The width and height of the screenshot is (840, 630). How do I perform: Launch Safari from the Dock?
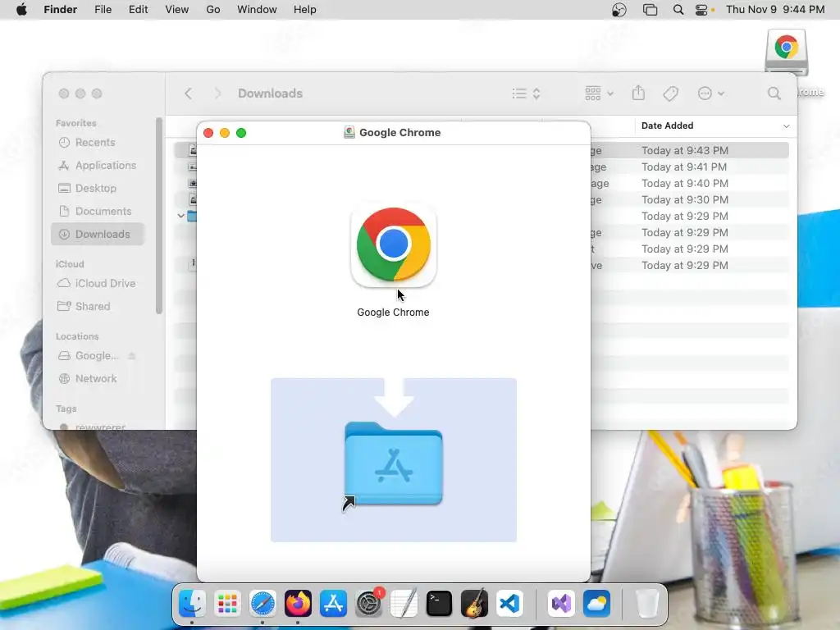point(262,604)
